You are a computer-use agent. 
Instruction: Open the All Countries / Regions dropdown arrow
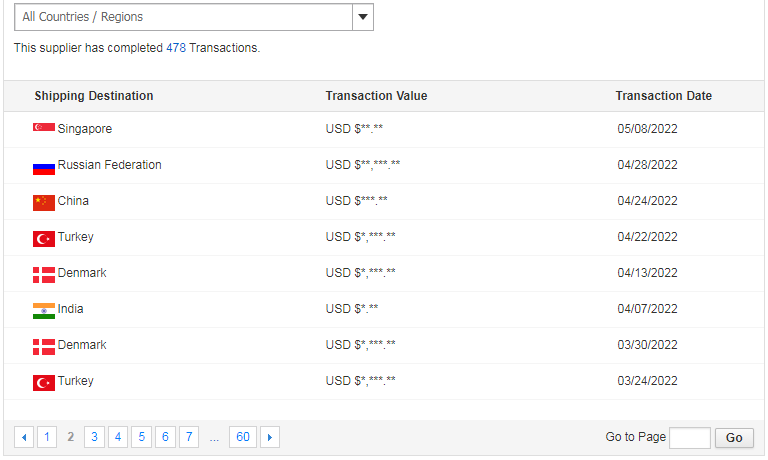click(x=363, y=17)
